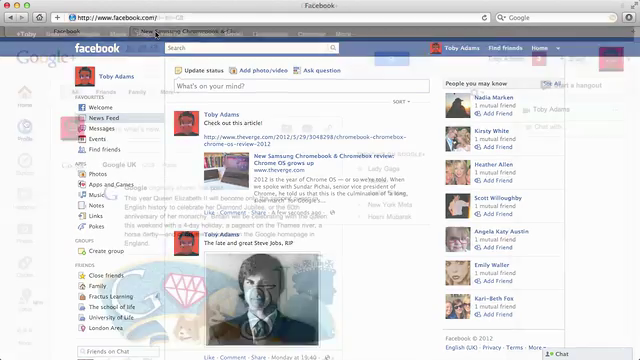The height and width of the screenshot is (360, 640).
Task: Click the Family house icon
Action: pos(82,286)
